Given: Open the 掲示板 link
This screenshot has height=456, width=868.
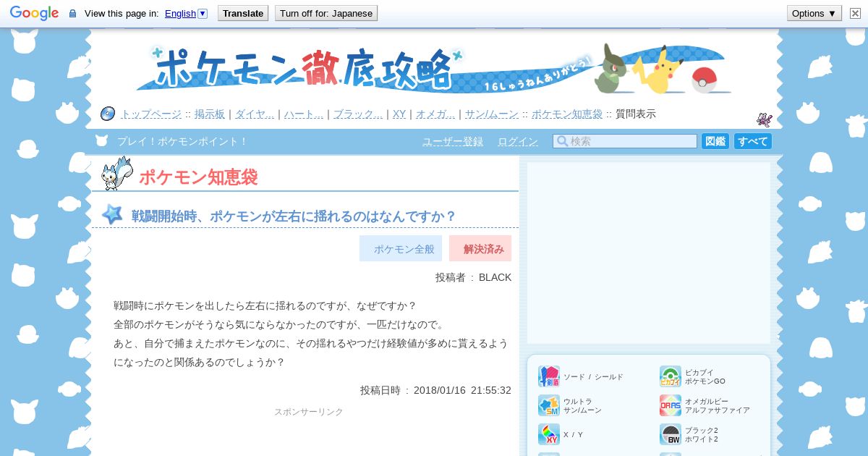Looking at the screenshot, I should [210, 114].
